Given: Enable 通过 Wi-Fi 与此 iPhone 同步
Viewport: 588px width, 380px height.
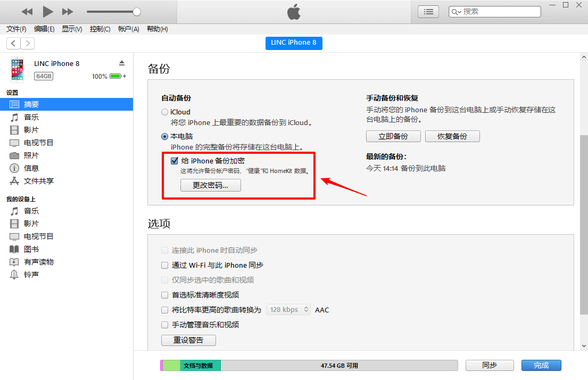Looking at the screenshot, I should (164, 265).
